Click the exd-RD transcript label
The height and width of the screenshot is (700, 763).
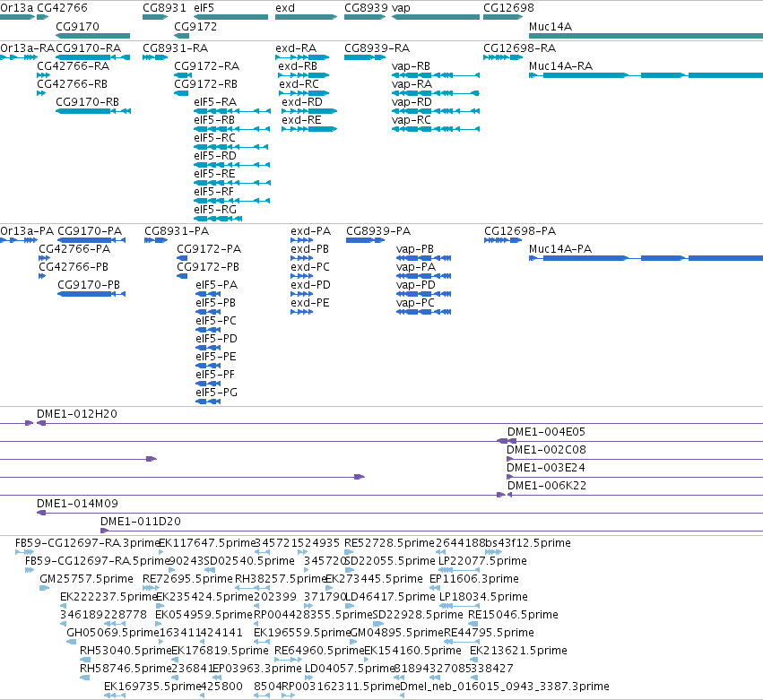pyautogui.click(x=302, y=101)
